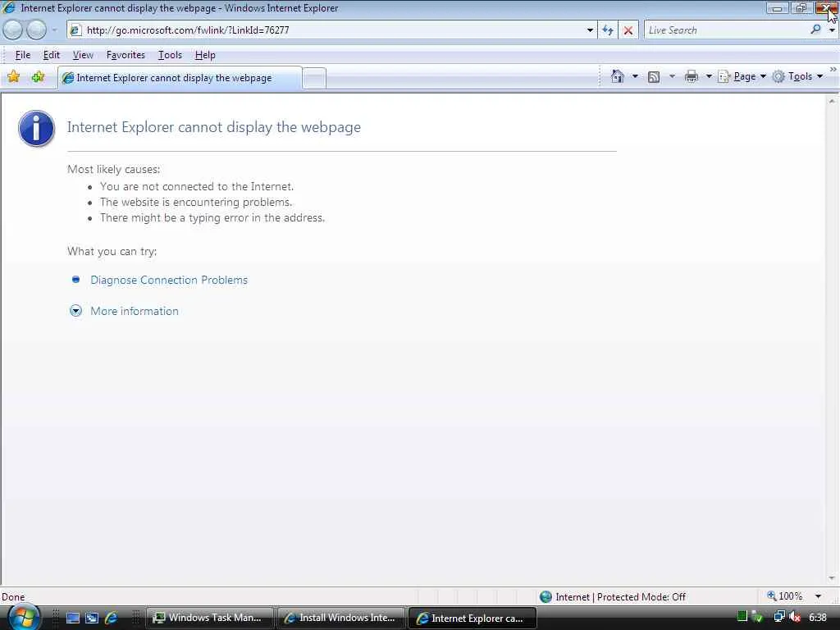Open the Tools gear command bar menu
The height and width of the screenshot is (630, 840).
click(x=797, y=76)
